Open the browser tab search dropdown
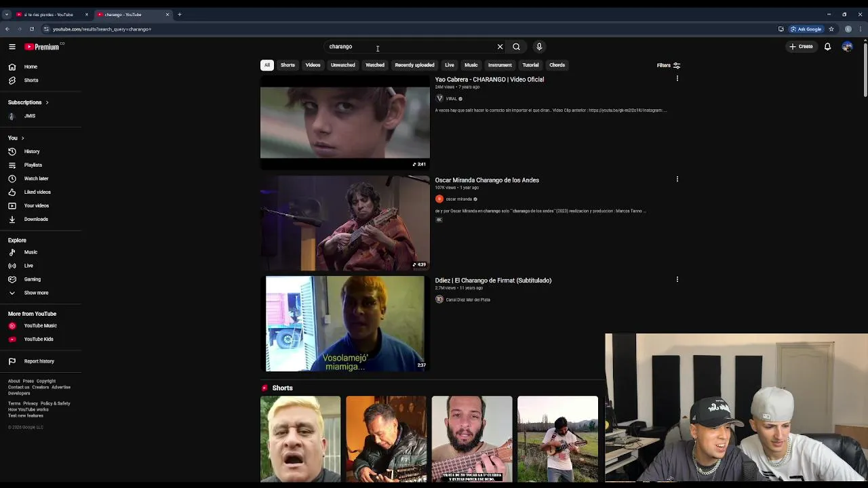Image resolution: width=868 pixels, height=488 pixels. [x=6, y=14]
